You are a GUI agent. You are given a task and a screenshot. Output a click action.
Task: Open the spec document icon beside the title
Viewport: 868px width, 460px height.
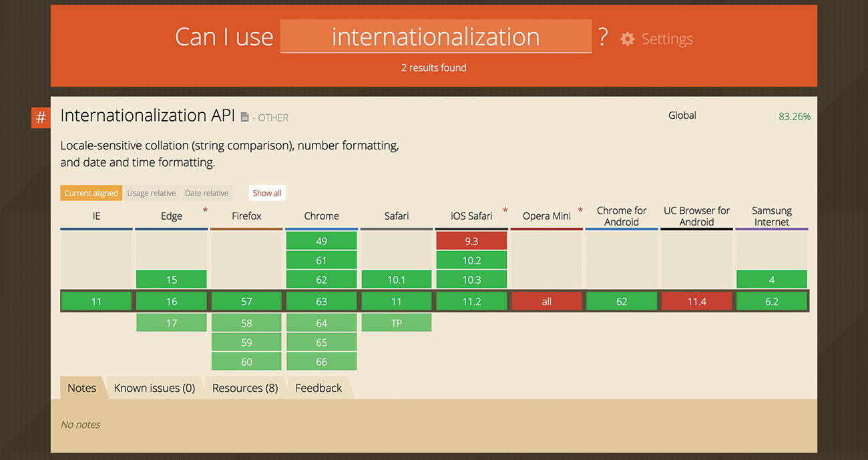coord(244,116)
